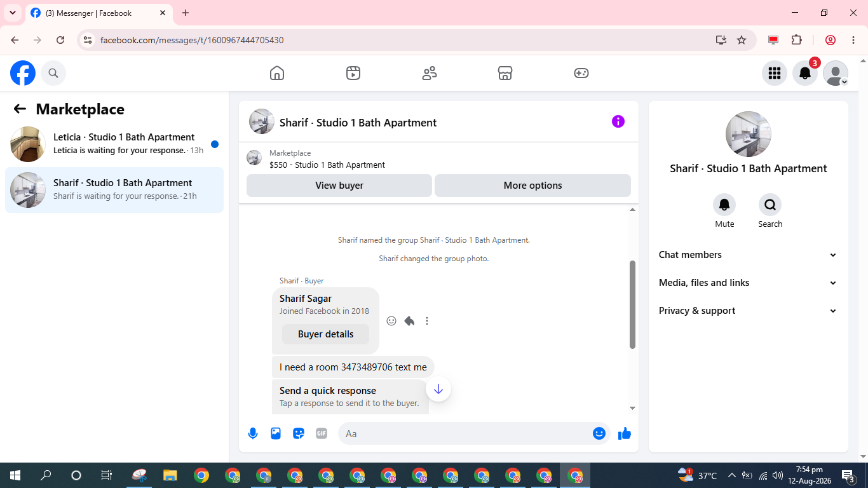Attach a photo with image icon
868x488 pixels.
pyautogui.click(x=276, y=433)
